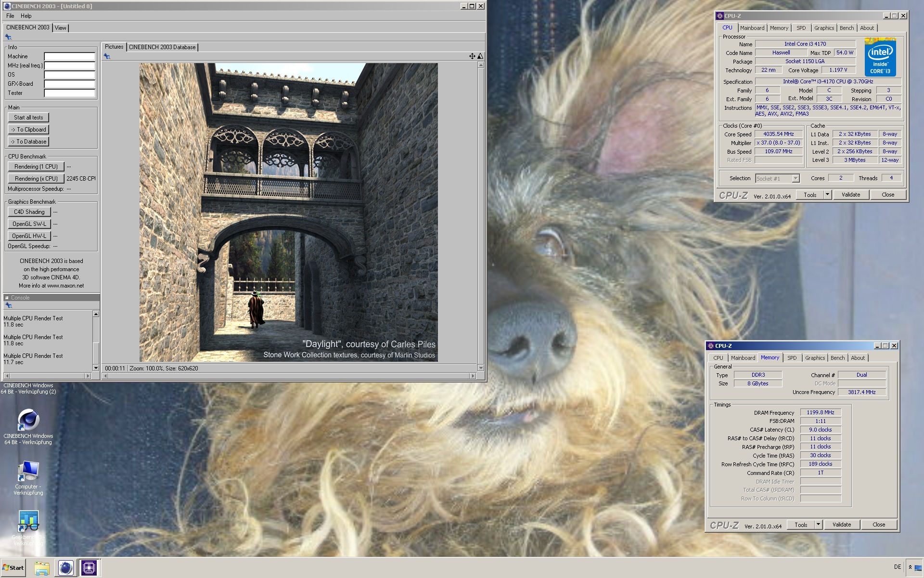Screen dimensions: 924x578
Task: Switch to the CPU-Z taskbar icon
Action: tap(89, 568)
